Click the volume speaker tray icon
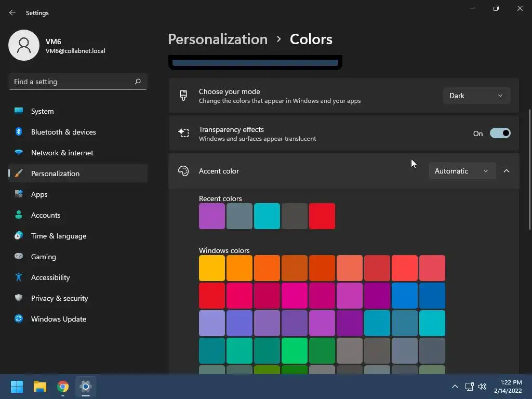This screenshot has width=532, height=399. (x=482, y=387)
